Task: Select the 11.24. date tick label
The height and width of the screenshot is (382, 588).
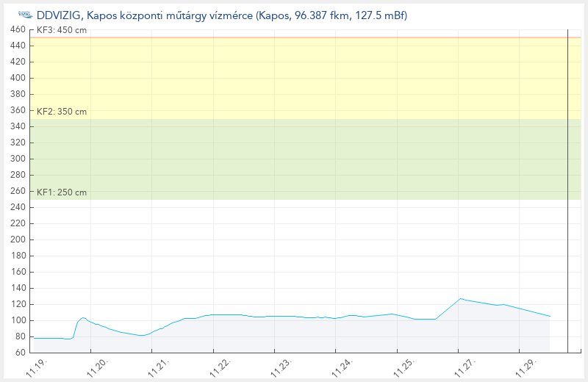Action: [x=343, y=367]
